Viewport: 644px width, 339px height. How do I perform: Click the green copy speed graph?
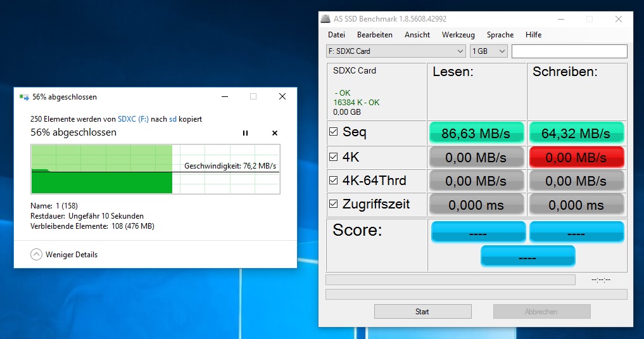(x=156, y=169)
